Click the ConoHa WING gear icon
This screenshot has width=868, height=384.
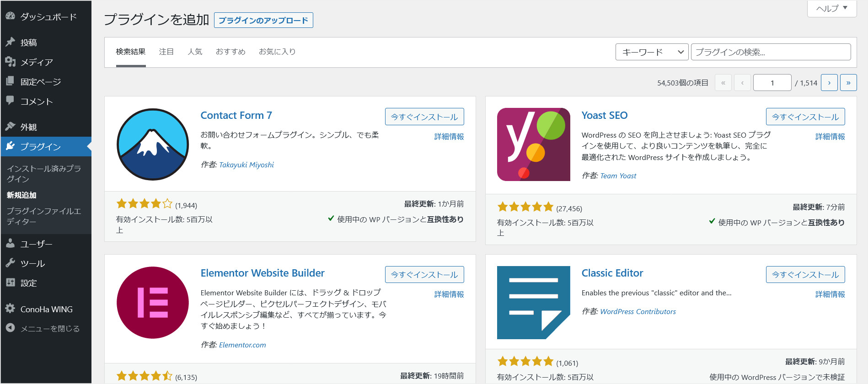click(10, 309)
